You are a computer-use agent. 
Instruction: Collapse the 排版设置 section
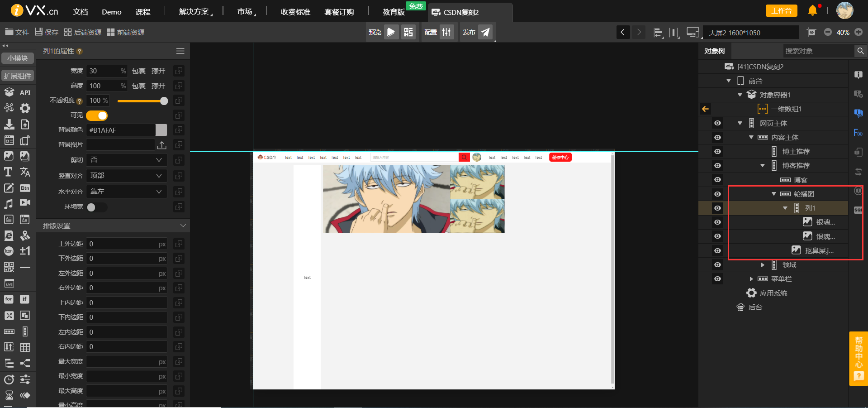click(x=183, y=226)
